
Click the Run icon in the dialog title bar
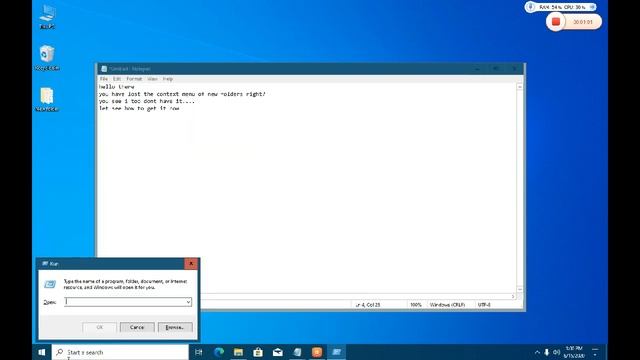(x=44, y=264)
